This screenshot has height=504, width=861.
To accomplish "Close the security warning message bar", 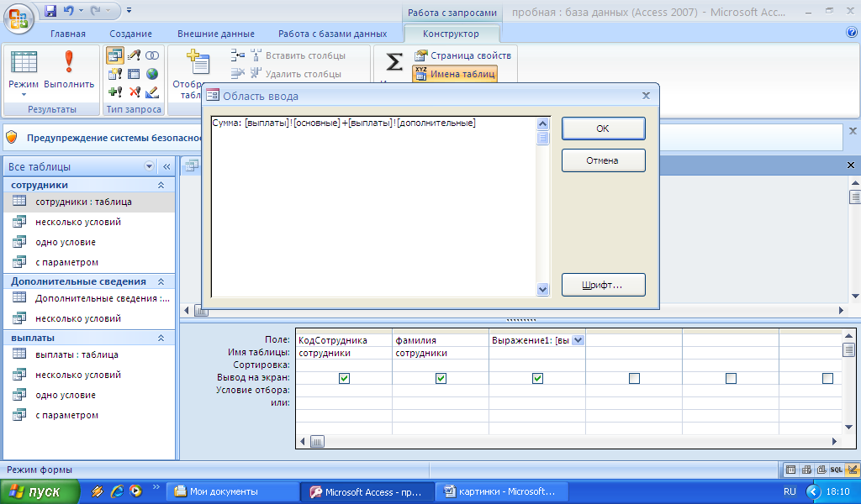I will [853, 131].
